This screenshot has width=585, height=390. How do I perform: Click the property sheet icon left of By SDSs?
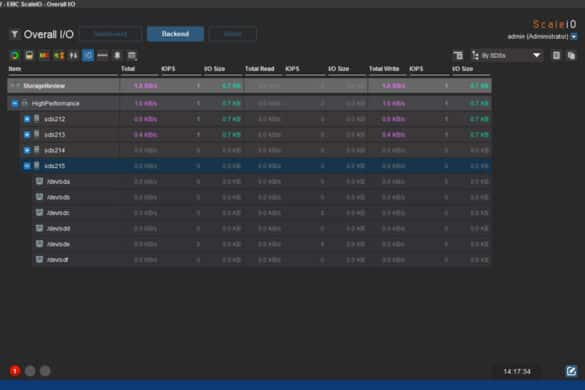click(458, 56)
